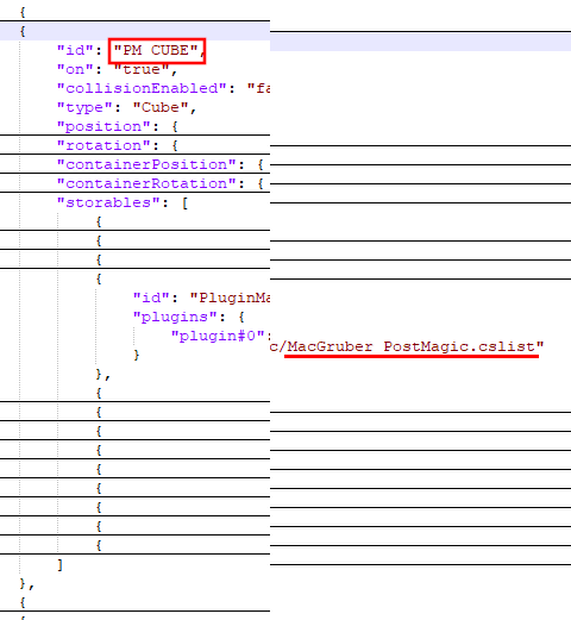Click the "storables" key
Viewport: 571px width, 620px height.
[109, 202]
